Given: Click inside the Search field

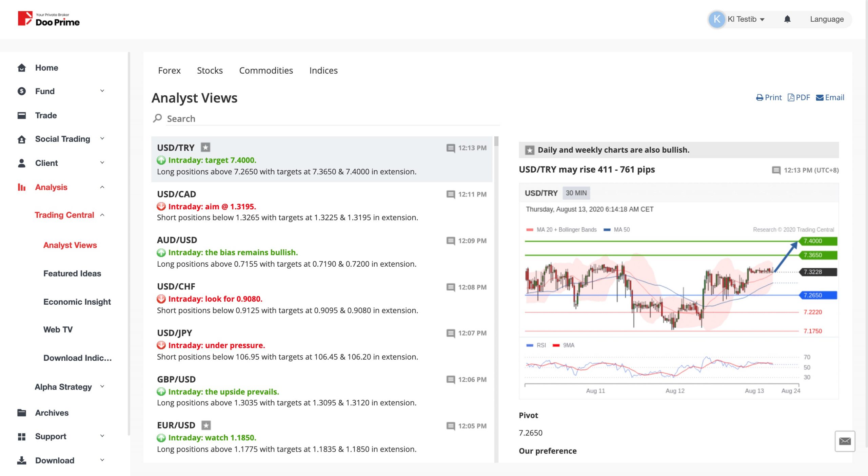Looking at the screenshot, I should pos(332,118).
